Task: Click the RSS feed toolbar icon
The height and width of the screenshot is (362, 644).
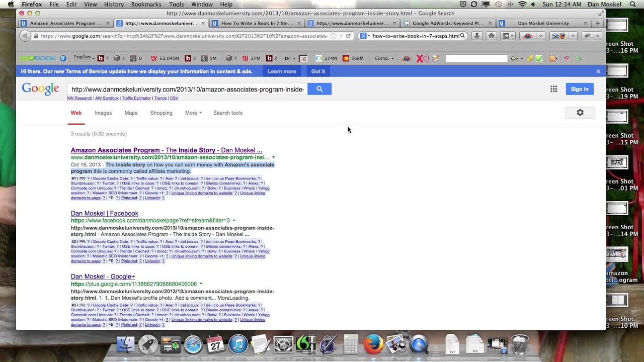Action: 552,58
